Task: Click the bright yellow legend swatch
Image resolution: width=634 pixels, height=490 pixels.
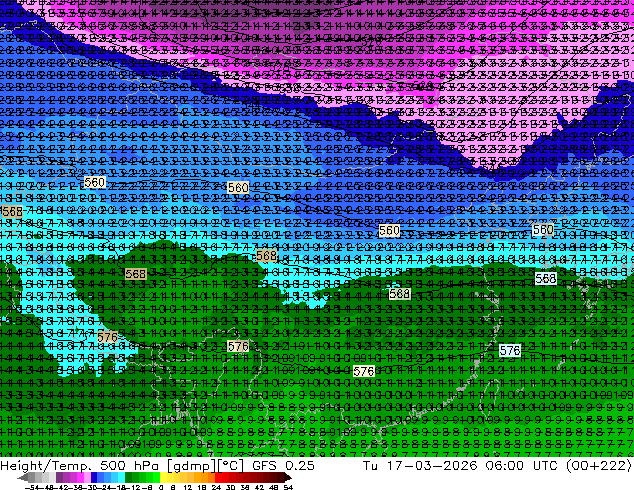Action: (163, 478)
